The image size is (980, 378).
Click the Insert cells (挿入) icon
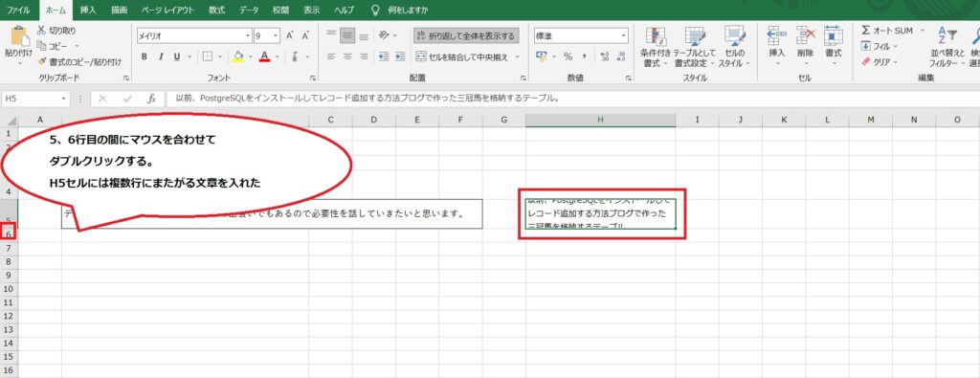[777, 35]
